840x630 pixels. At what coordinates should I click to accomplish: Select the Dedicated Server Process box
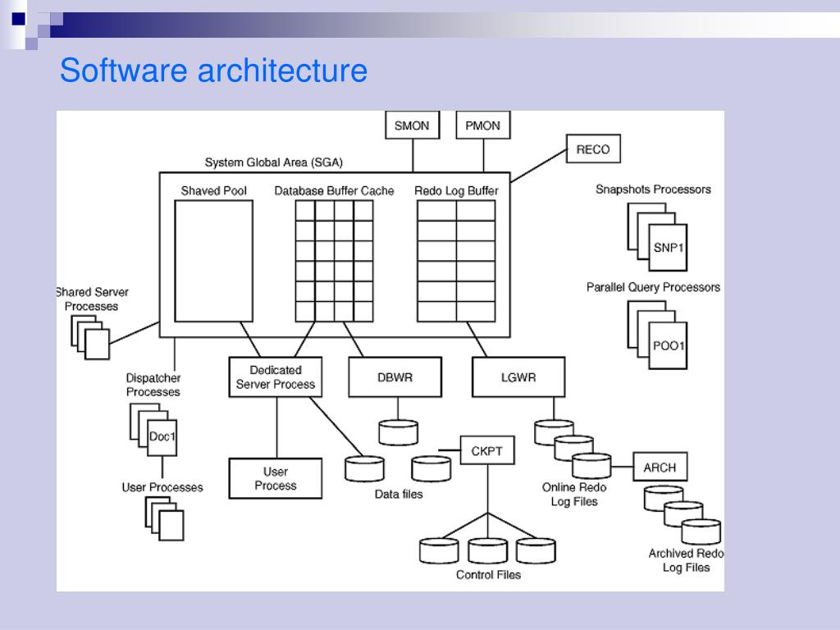(x=276, y=377)
